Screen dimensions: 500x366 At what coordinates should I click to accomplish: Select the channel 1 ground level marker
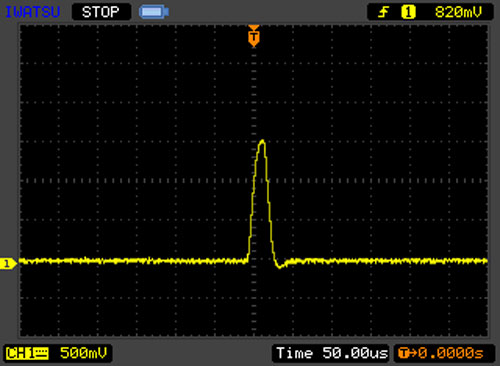(x=7, y=264)
